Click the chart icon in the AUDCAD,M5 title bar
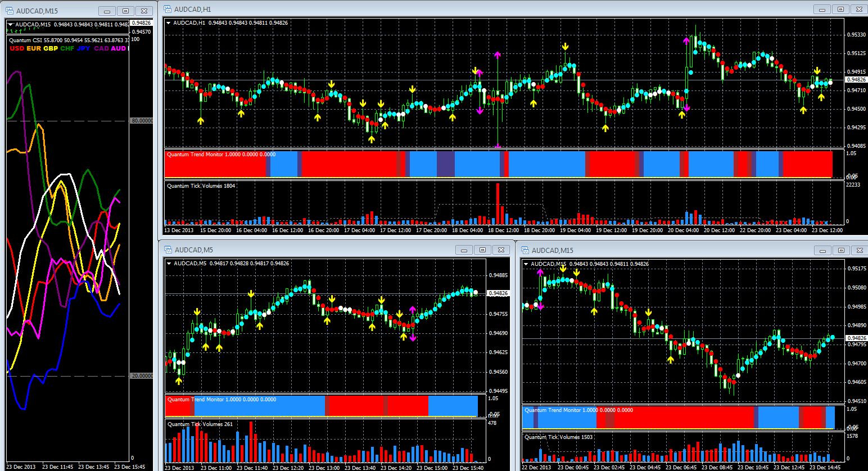Image resolution: width=868 pixels, height=471 pixels. tap(167, 250)
